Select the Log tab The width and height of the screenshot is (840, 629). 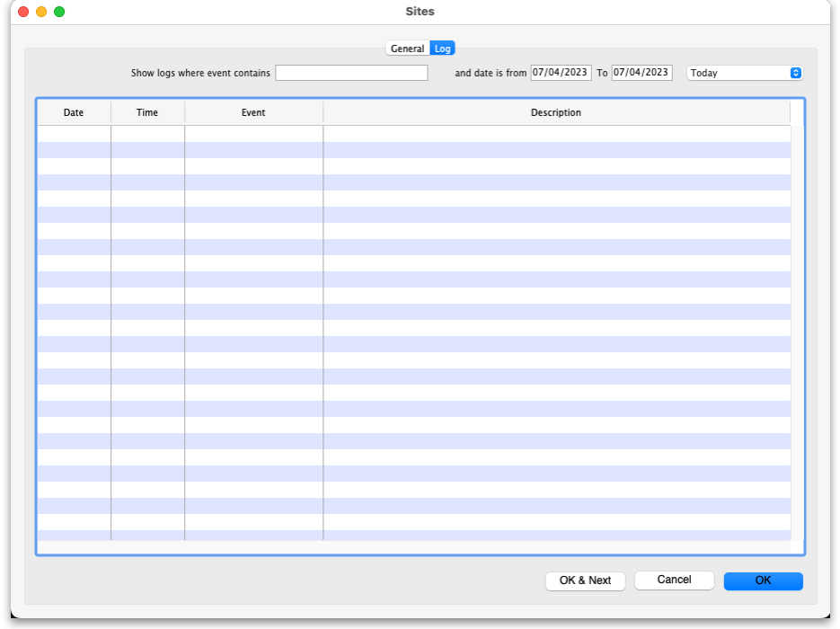443,49
